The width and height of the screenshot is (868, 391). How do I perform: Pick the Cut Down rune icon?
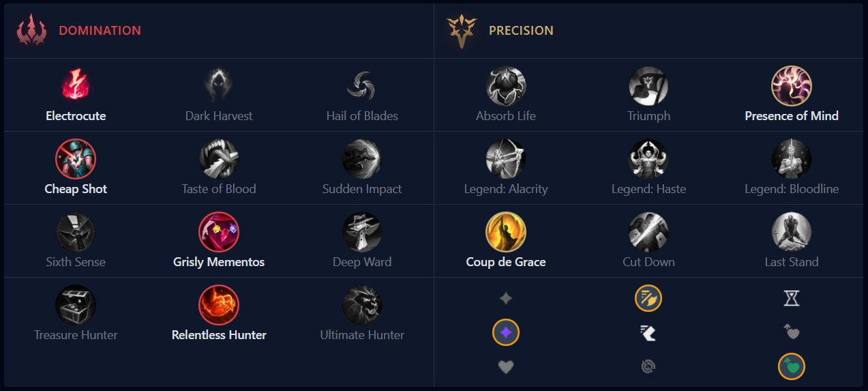coord(648,231)
